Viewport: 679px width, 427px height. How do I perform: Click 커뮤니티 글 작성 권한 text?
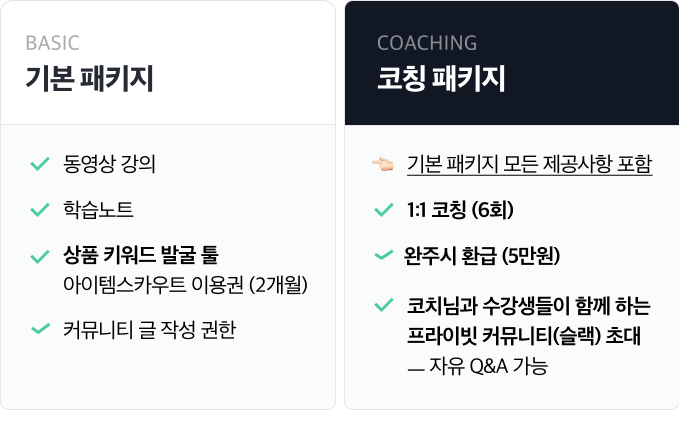(x=149, y=330)
